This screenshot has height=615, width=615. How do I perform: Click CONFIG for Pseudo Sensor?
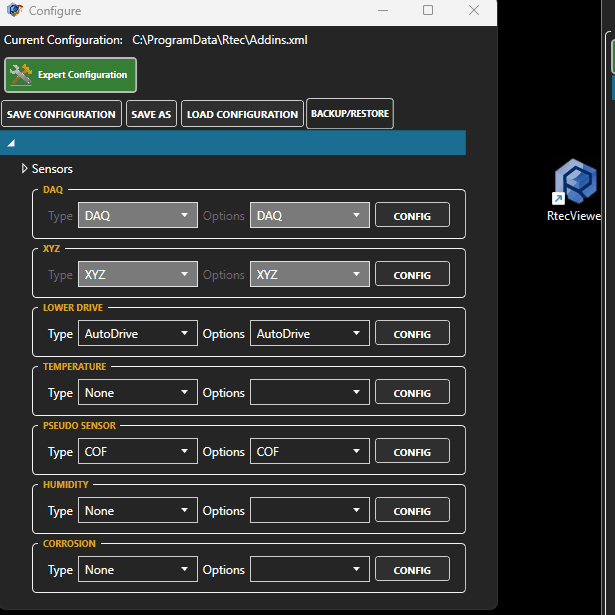(x=412, y=451)
